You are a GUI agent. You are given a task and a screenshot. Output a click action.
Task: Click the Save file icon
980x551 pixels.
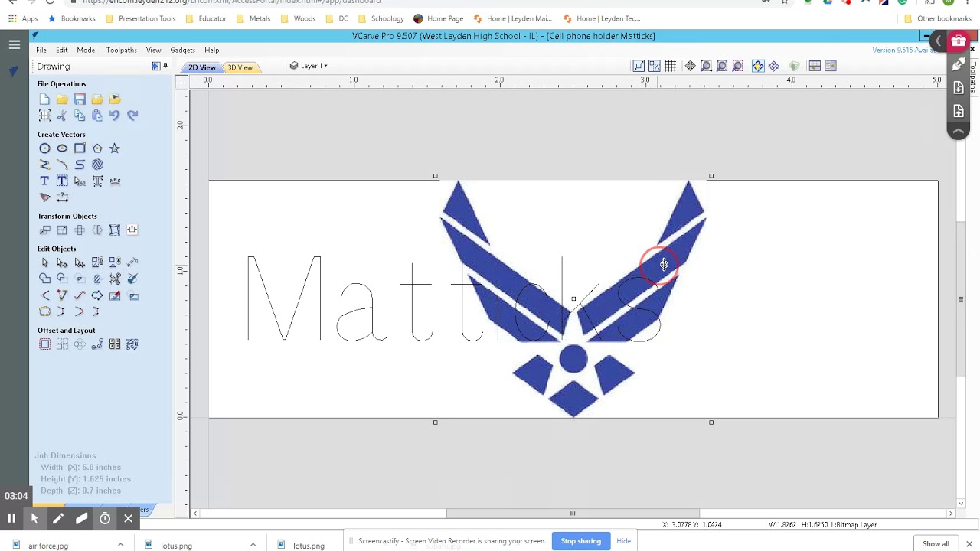click(80, 99)
